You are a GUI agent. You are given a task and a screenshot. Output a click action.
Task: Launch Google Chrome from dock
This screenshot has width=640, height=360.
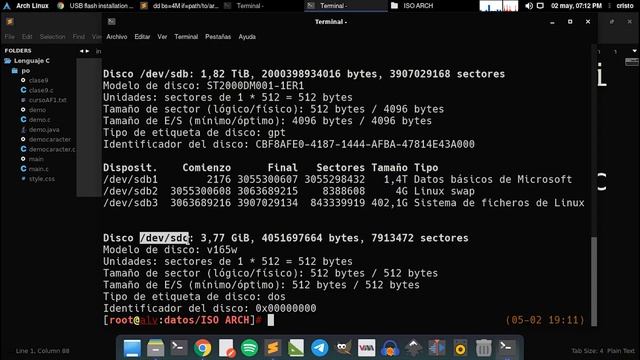tap(202, 348)
